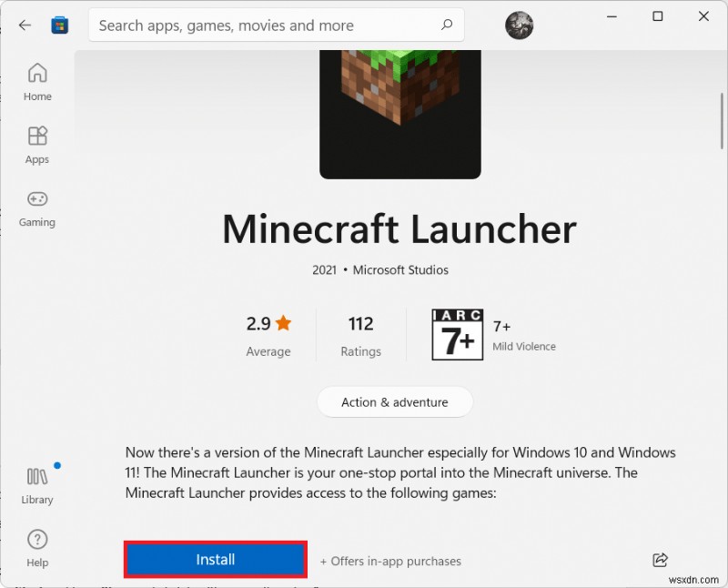
Task: Open the Gaming section
Action: pyautogui.click(x=36, y=208)
